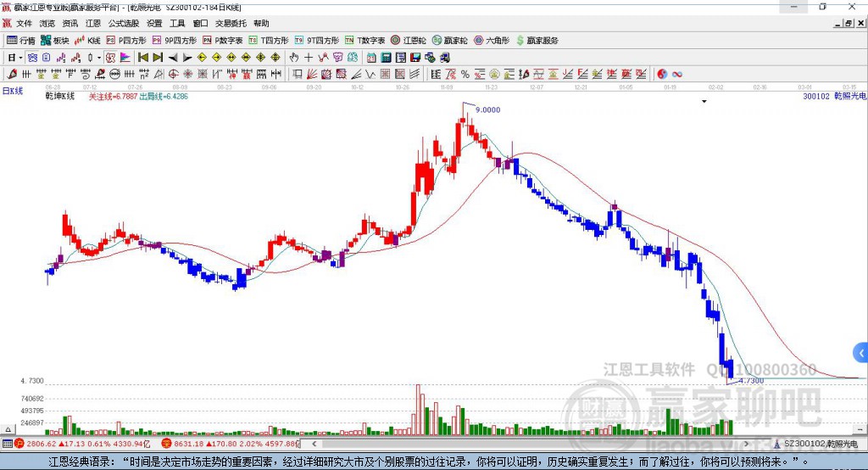Click the 关注线=6.7887 label
868x470 pixels.
113,97
